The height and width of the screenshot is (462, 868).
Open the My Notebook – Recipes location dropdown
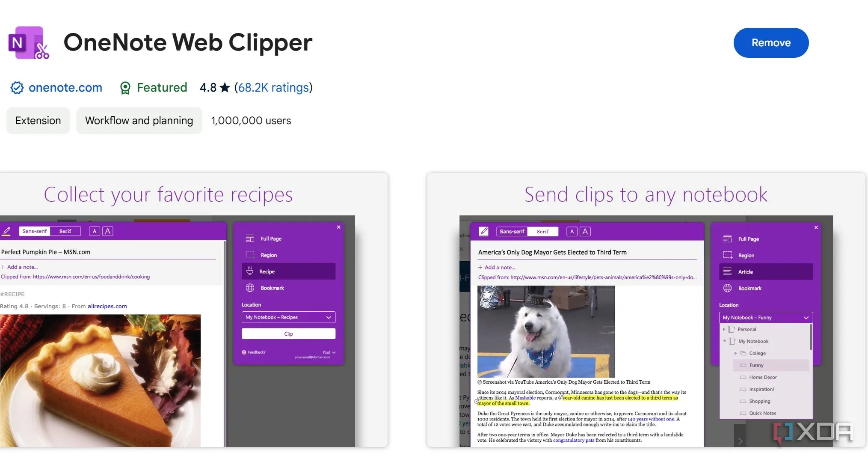pyautogui.click(x=288, y=317)
